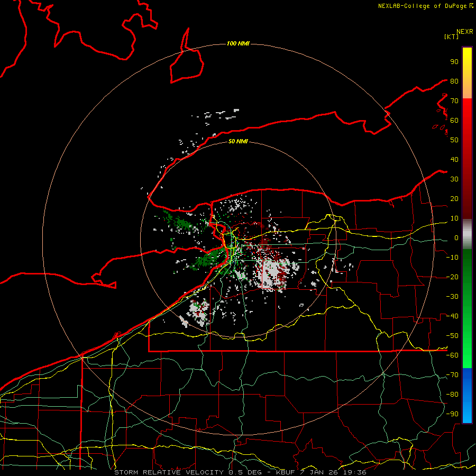The width and height of the screenshot is (476, 476).
Task: Click the KT units label above color scale
Action: (452, 36)
